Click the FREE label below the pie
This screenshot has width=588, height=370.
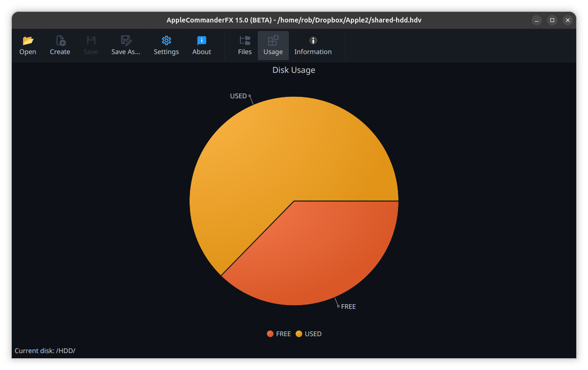349,307
